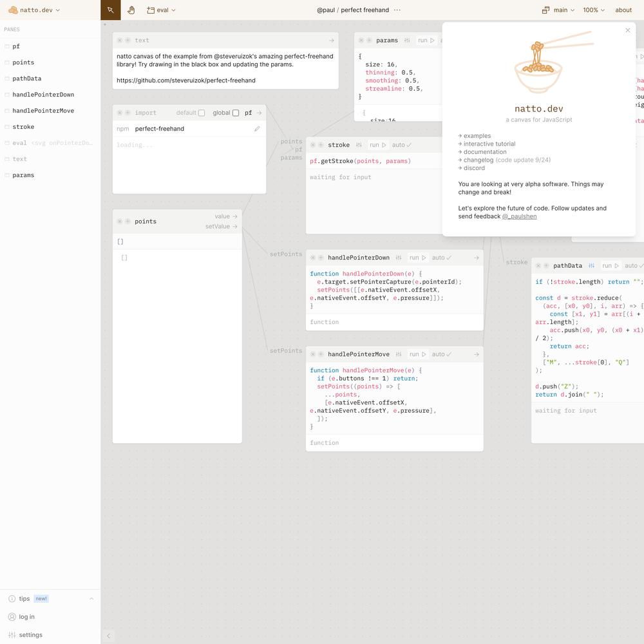Open the changelog link

pos(478,160)
